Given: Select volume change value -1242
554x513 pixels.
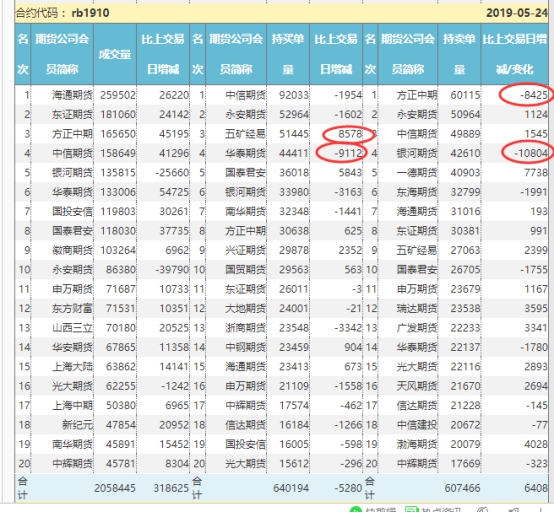Looking at the screenshot, I should [175, 386].
